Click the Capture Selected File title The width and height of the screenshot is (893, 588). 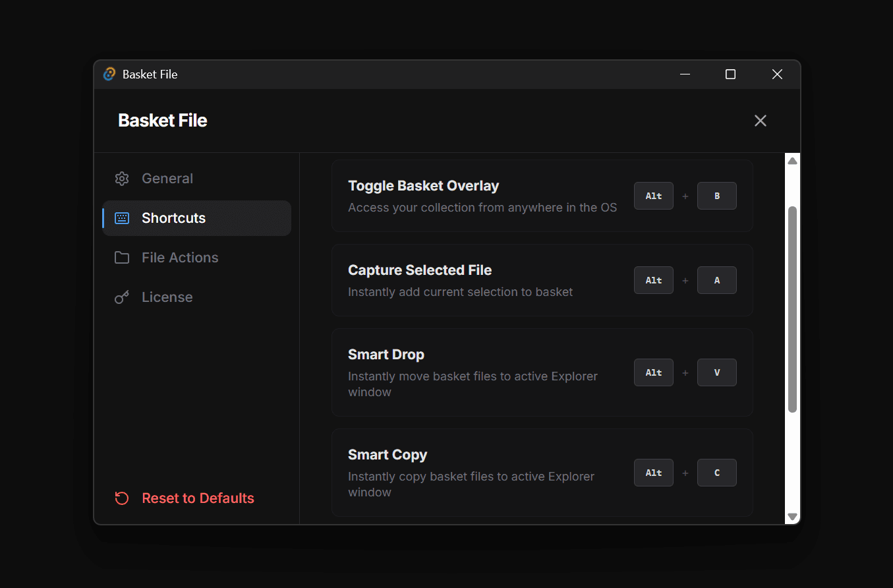(420, 270)
